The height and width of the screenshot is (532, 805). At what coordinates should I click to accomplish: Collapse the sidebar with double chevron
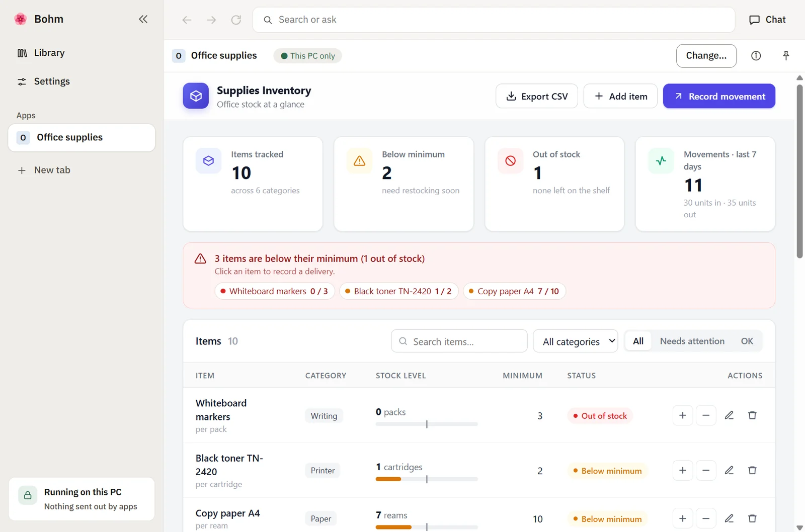tap(143, 19)
